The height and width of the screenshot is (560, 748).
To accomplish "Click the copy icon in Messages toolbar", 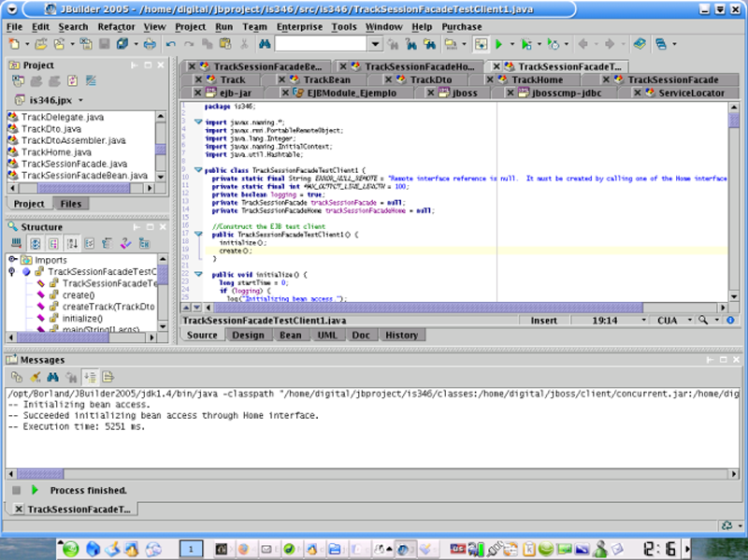I will click(x=18, y=377).
